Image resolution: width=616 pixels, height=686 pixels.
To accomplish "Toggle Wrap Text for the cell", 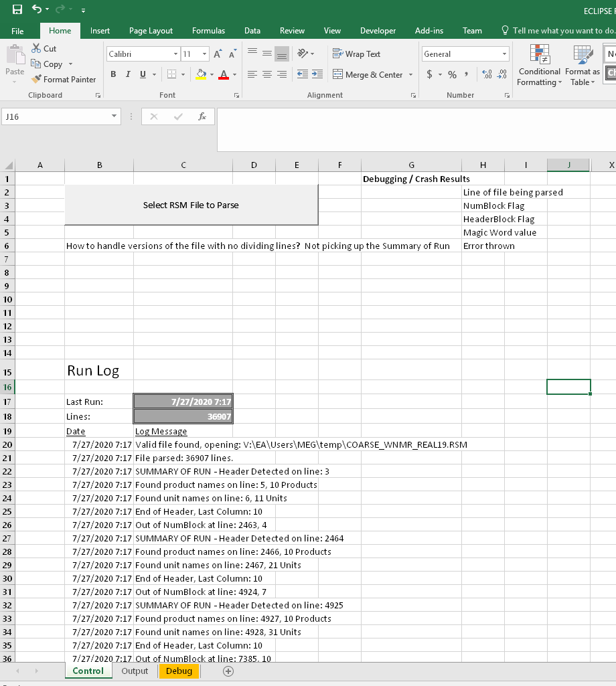I will click(356, 54).
